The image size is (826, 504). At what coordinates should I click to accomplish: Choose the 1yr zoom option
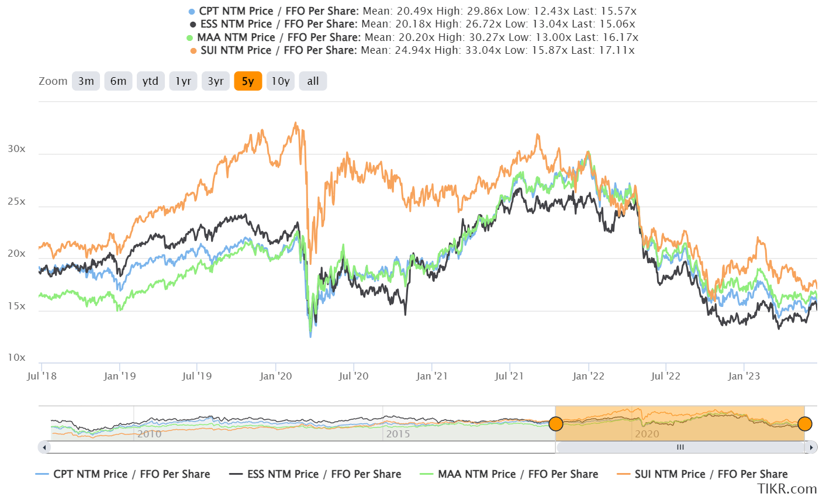tap(184, 81)
